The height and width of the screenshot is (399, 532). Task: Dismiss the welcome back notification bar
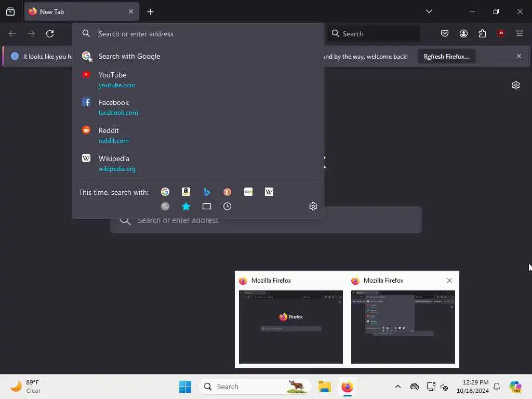click(519, 56)
